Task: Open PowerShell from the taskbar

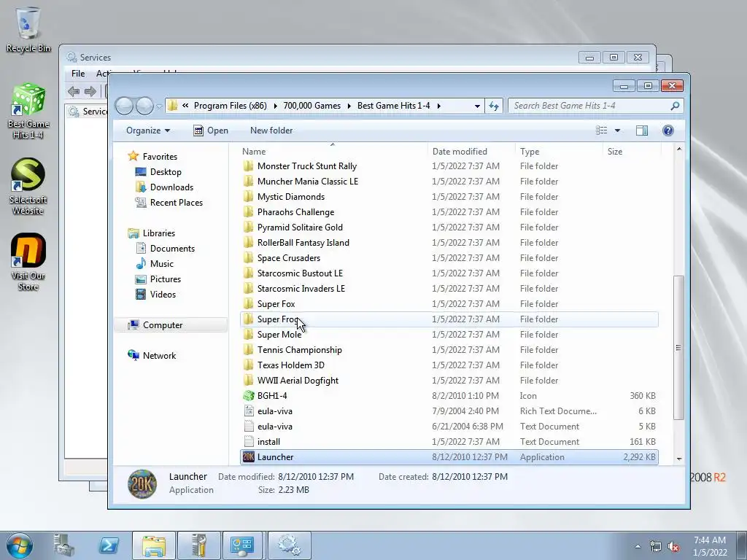Action: coord(108,545)
